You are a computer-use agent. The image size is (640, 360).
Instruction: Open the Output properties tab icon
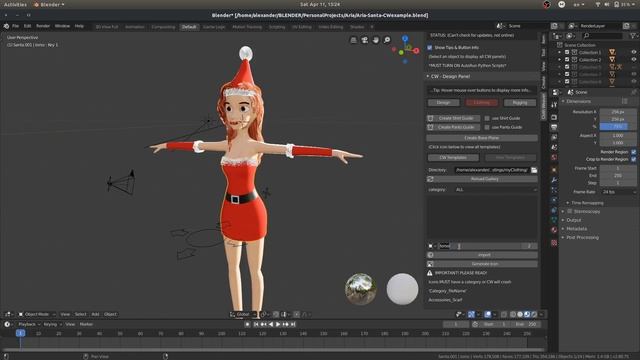pyautogui.click(x=554, y=127)
